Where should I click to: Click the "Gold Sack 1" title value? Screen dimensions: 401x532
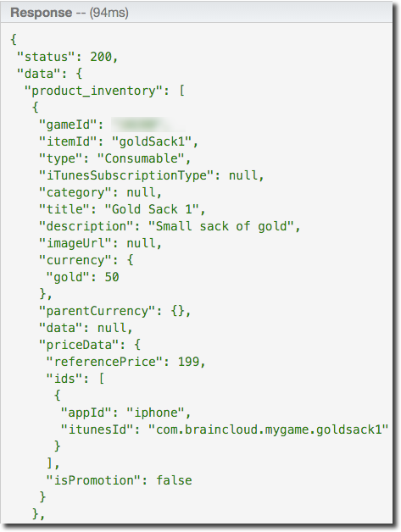pyautogui.click(x=152, y=209)
